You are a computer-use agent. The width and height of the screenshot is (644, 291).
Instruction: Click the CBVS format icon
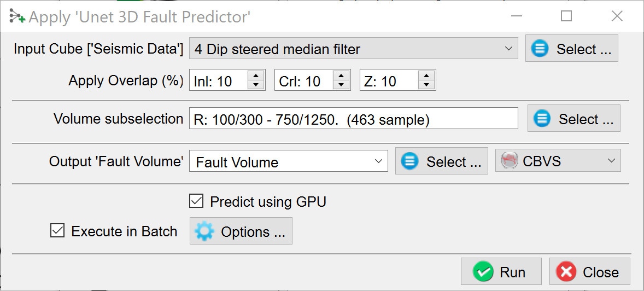click(510, 161)
